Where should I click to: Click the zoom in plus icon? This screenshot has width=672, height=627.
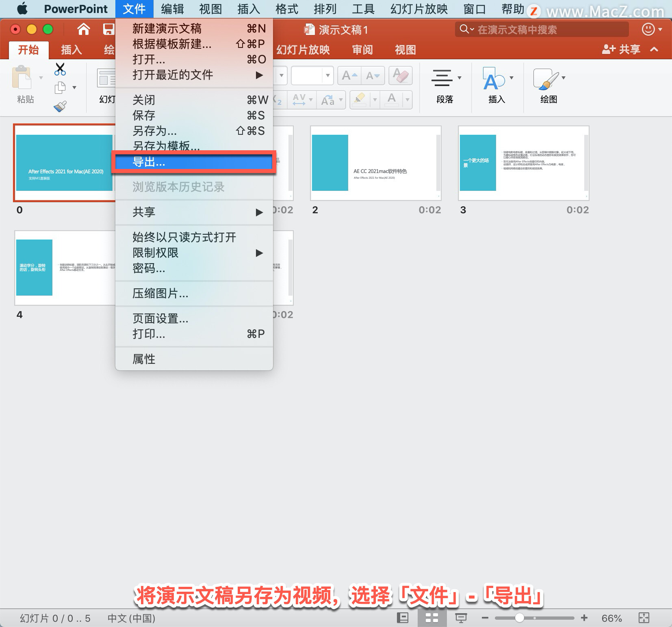coord(584,618)
